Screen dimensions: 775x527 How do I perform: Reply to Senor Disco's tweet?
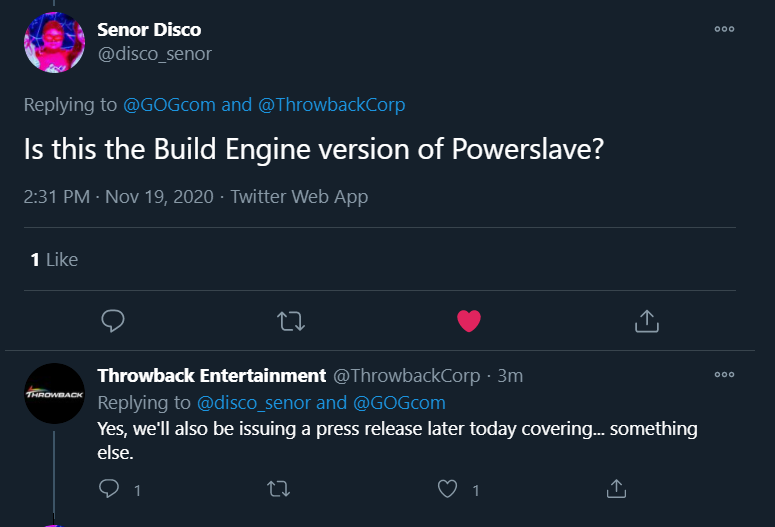coord(113,321)
